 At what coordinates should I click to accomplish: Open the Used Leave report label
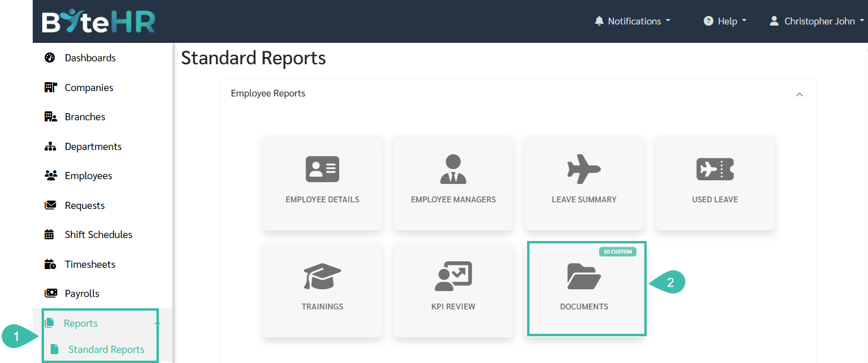click(715, 199)
